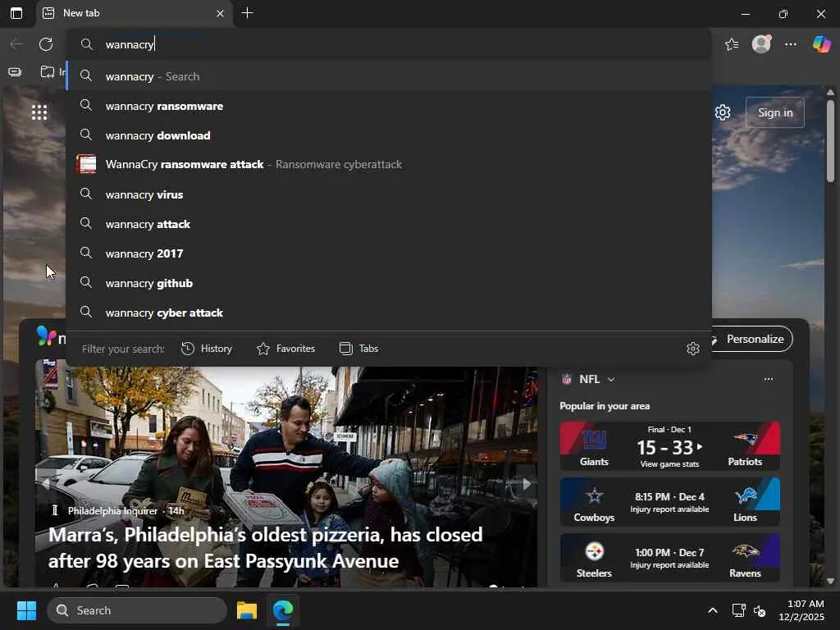Open the Windows Start menu

point(26,610)
